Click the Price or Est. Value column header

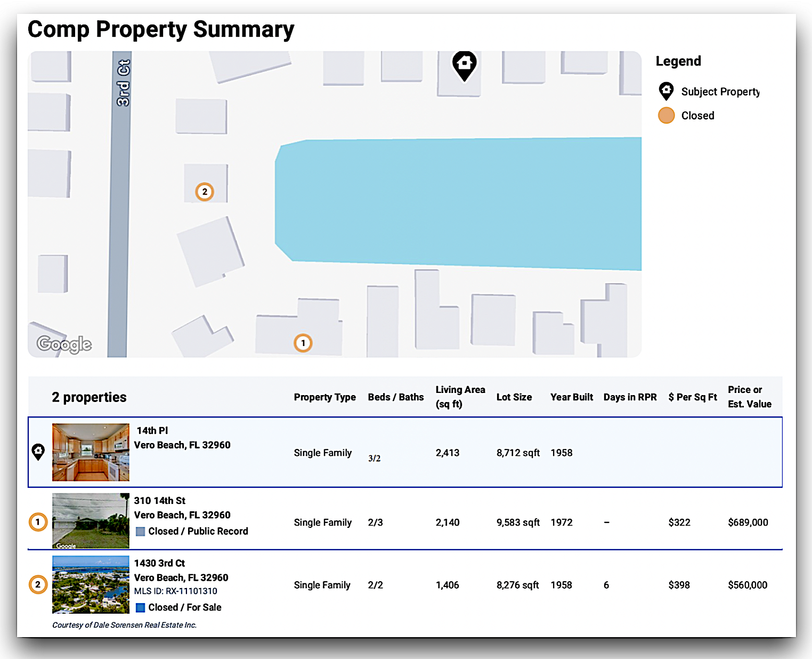pyautogui.click(x=749, y=397)
